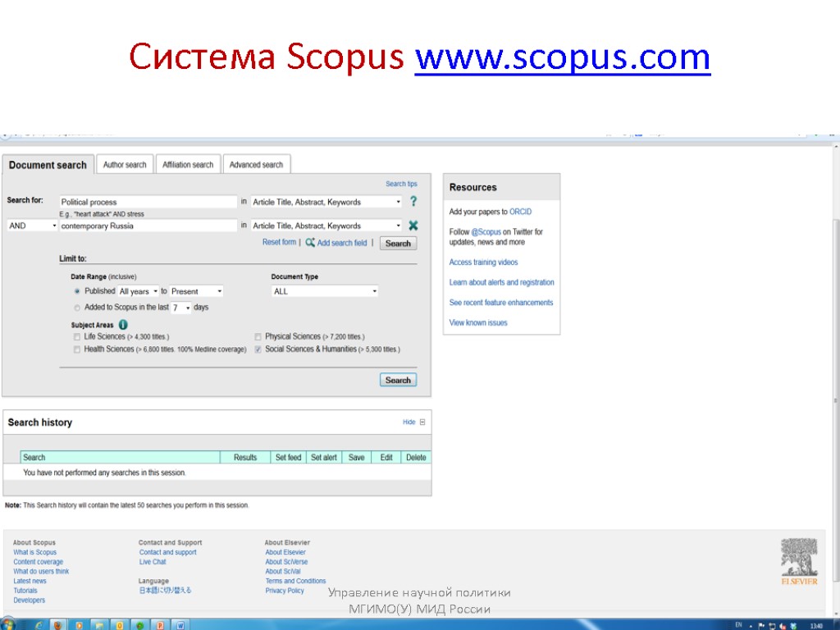Click the Political process search input field
840x630 pixels.
pyautogui.click(x=148, y=202)
